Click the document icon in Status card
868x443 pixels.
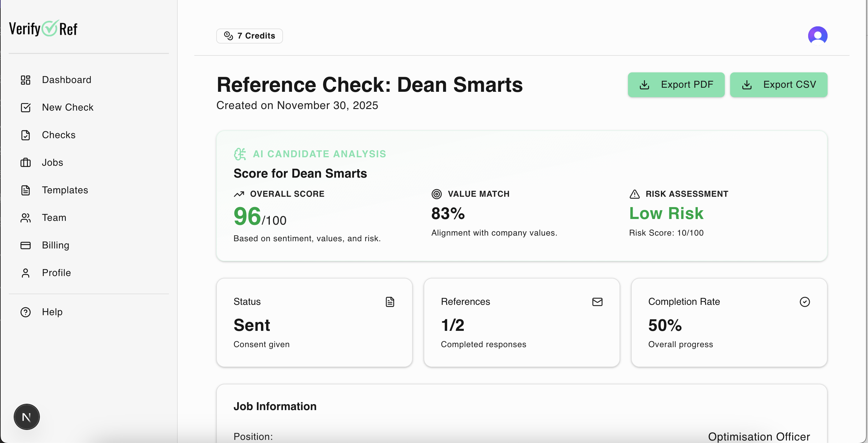coord(390,301)
